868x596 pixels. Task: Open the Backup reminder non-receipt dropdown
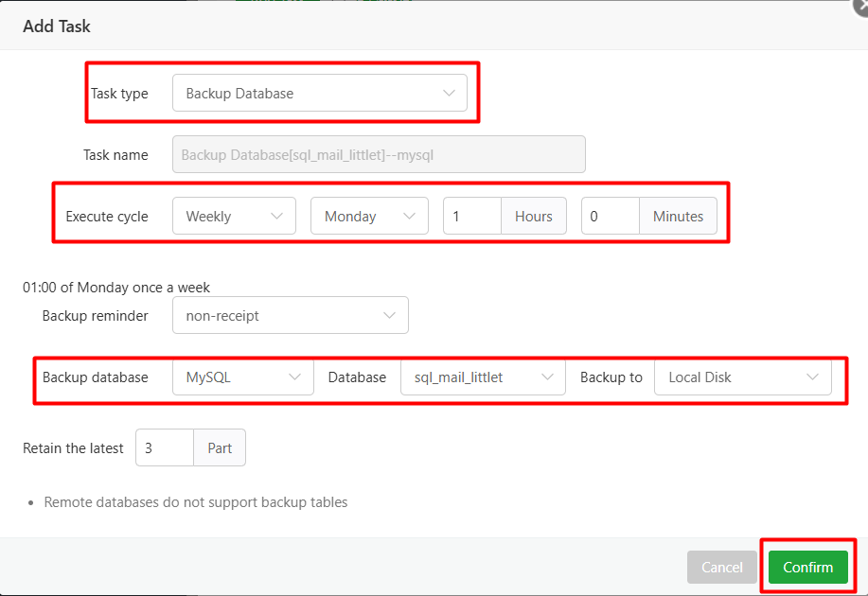click(x=290, y=316)
